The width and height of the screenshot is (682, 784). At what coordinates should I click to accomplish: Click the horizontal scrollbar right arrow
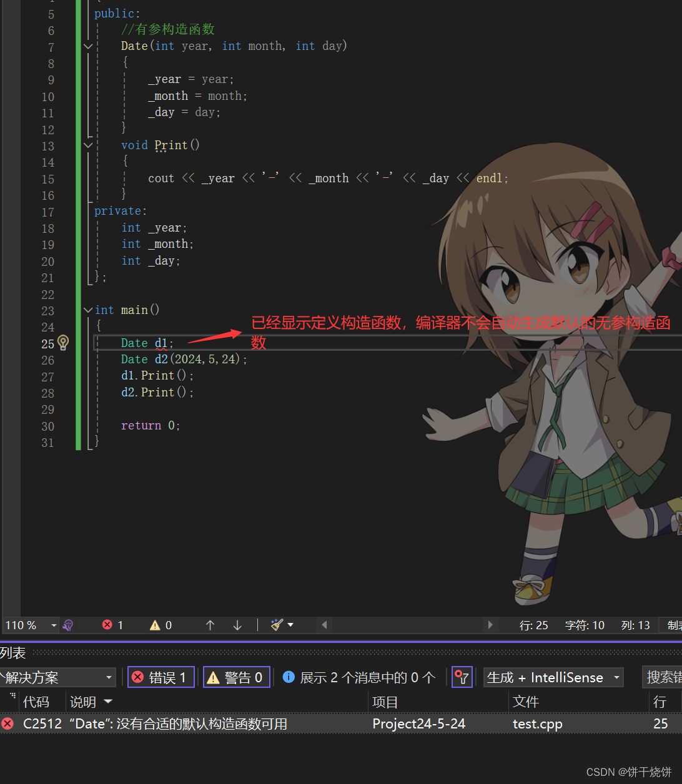pyautogui.click(x=490, y=625)
